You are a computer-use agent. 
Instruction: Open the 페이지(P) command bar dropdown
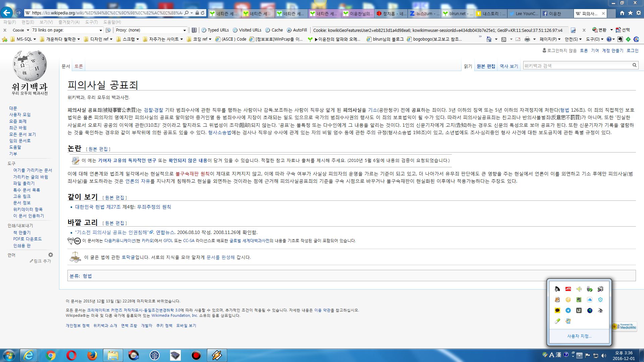pos(550,39)
